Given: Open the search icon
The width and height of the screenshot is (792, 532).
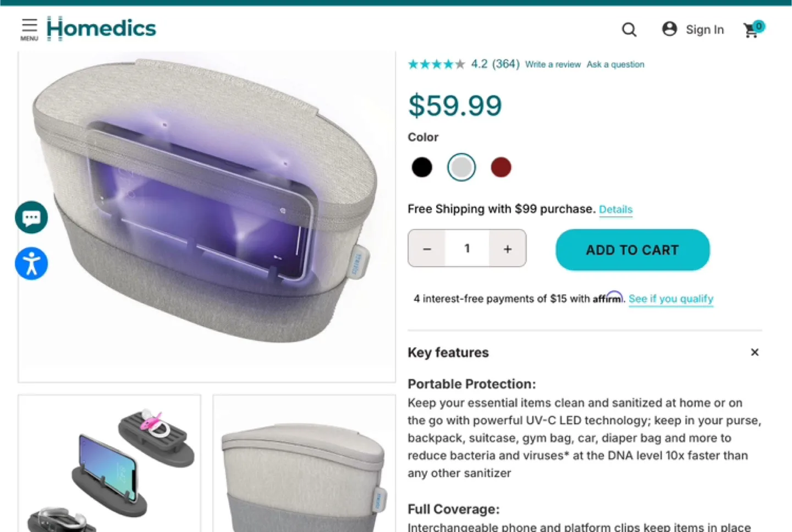Looking at the screenshot, I should click(629, 30).
